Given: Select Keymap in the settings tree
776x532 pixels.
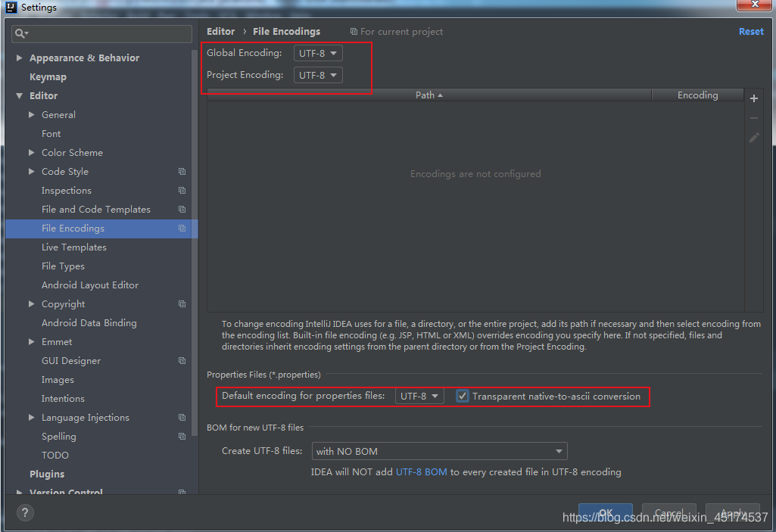Looking at the screenshot, I should coord(48,76).
